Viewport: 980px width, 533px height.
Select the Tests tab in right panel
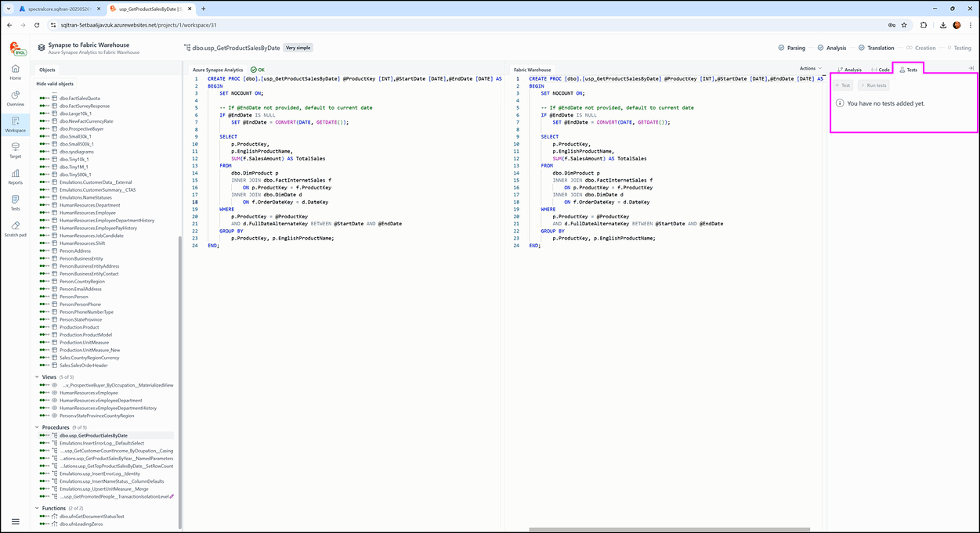click(909, 70)
